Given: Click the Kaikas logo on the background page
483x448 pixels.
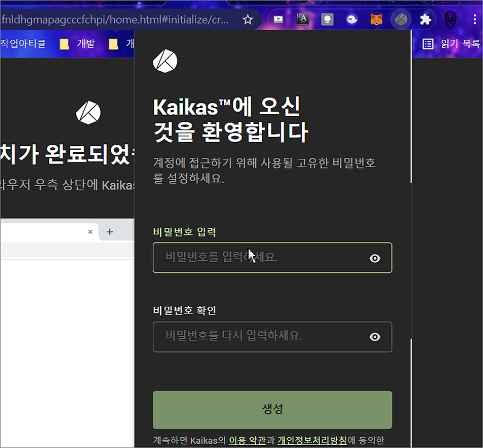Looking at the screenshot, I should pos(88,112).
